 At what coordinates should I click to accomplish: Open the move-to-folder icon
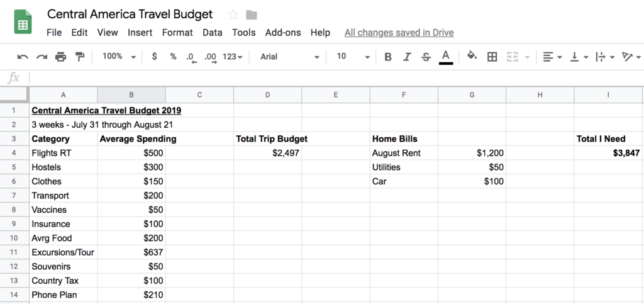tap(252, 14)
